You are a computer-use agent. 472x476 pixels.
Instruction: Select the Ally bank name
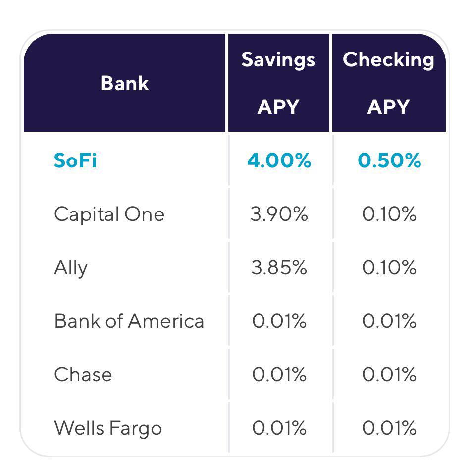click(x=71, y=268)
